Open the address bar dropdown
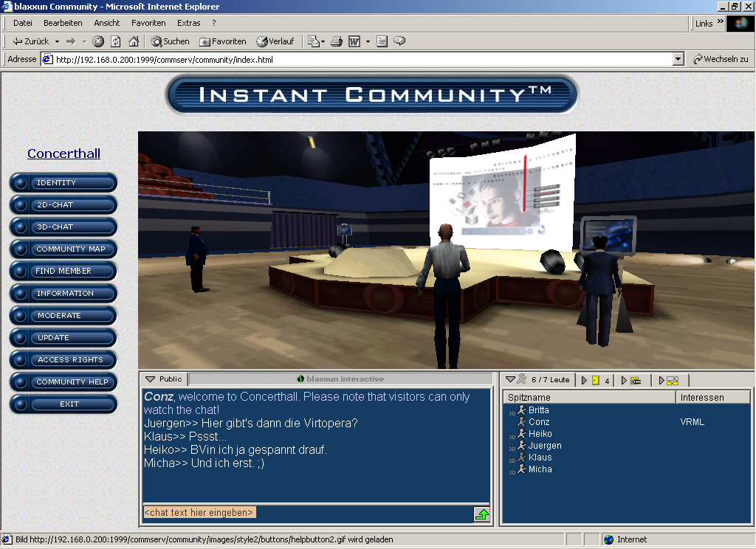Viewport: 756px width, 549px height. coord(678,59)
